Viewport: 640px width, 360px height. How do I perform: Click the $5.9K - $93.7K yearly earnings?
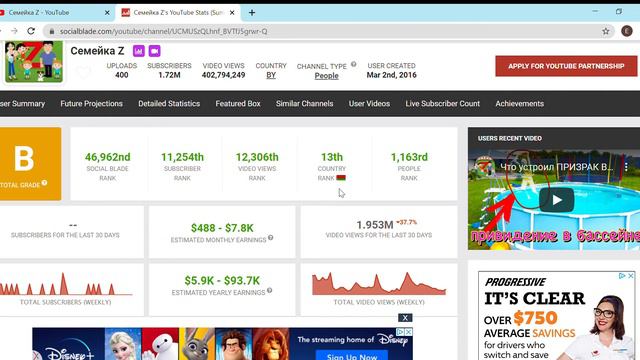coord(222,281)
